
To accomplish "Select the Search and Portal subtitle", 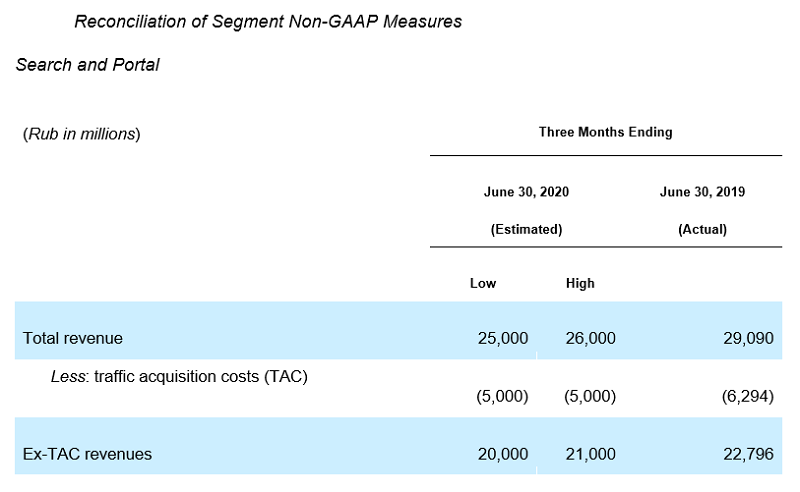I will coord(87,65).
